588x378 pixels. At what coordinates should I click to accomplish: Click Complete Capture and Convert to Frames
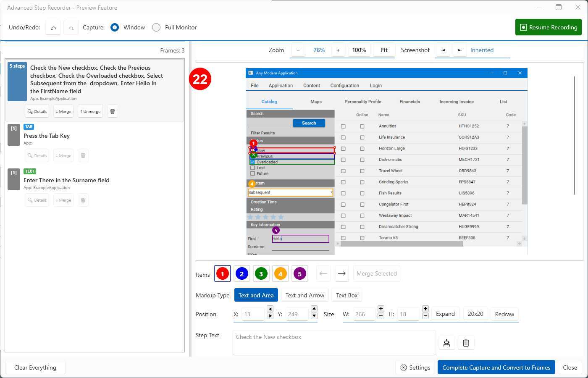(x=496, y=367)
